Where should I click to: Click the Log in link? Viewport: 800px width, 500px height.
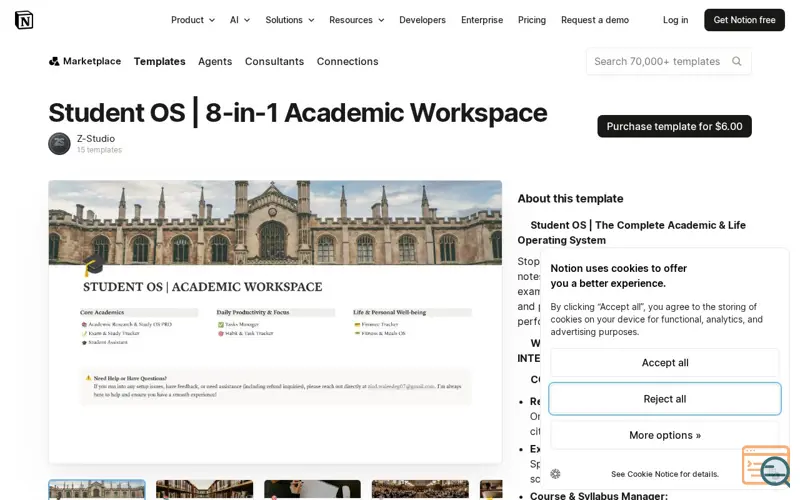[676, 20]
